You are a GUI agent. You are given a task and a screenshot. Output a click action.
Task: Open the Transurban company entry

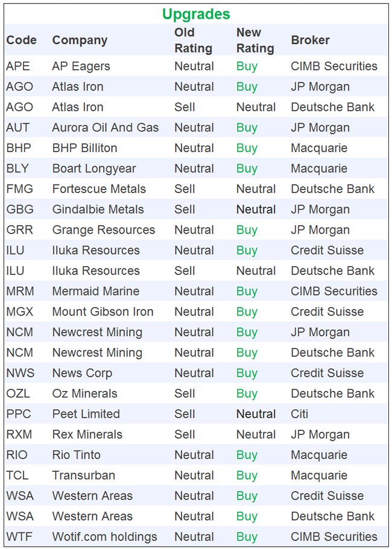pos(83,476)
